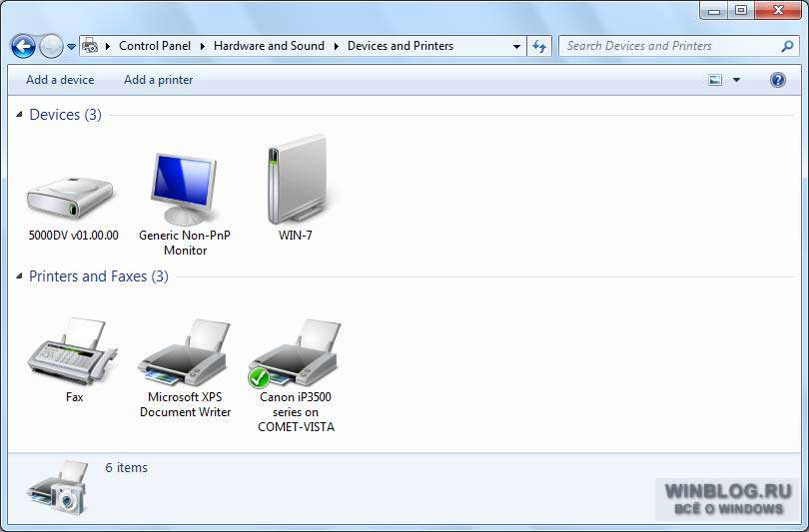809x532 pixels.
Task: Go back with the Back arrow button
Action: click(x=23, y=46)
